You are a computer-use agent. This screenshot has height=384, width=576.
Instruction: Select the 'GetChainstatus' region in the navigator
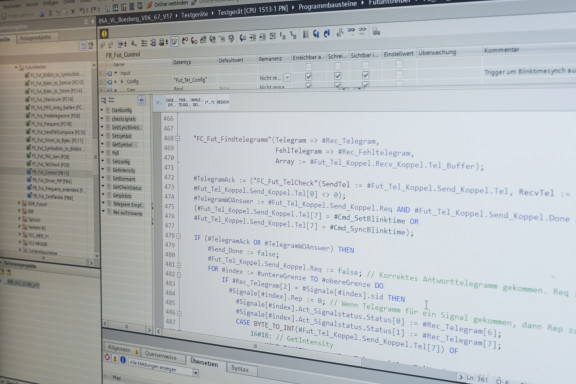click(x=127, y=188)
